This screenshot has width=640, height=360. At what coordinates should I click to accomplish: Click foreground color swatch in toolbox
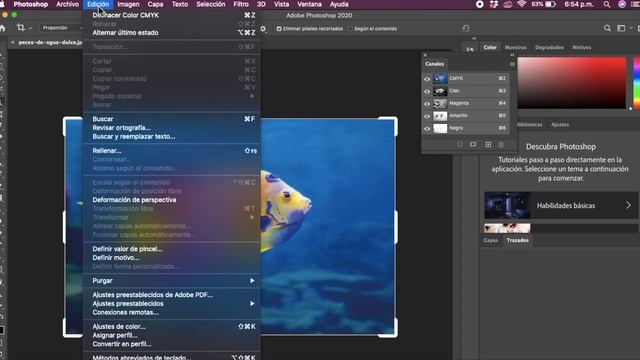click(x=2, y=330)
